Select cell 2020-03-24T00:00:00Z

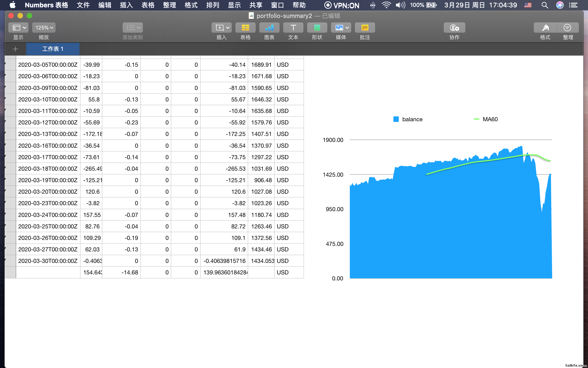point(48,215)
